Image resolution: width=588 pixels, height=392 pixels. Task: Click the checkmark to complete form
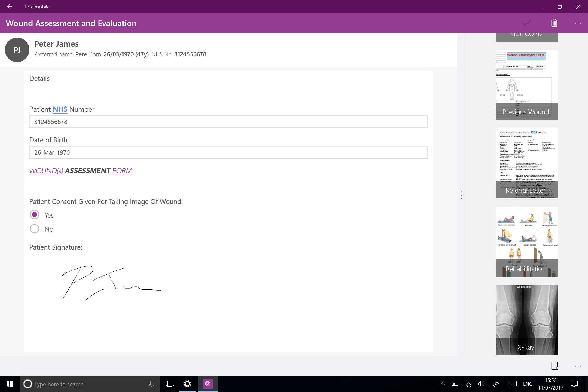coord(527,23)
